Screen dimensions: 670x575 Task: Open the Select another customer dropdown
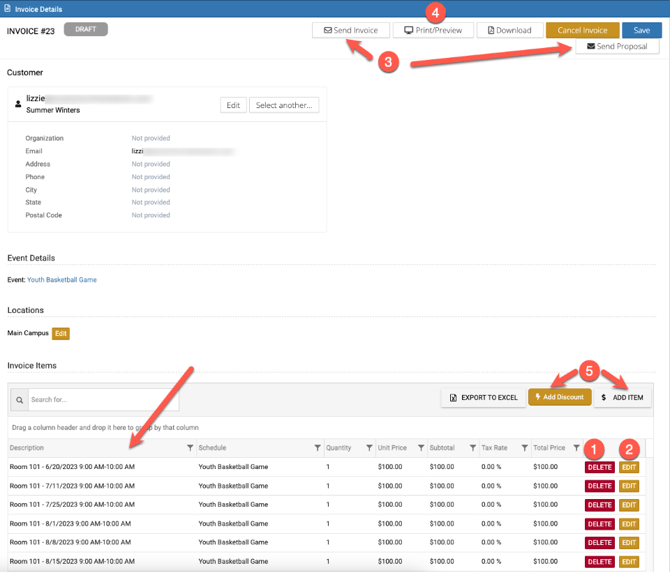284,105
